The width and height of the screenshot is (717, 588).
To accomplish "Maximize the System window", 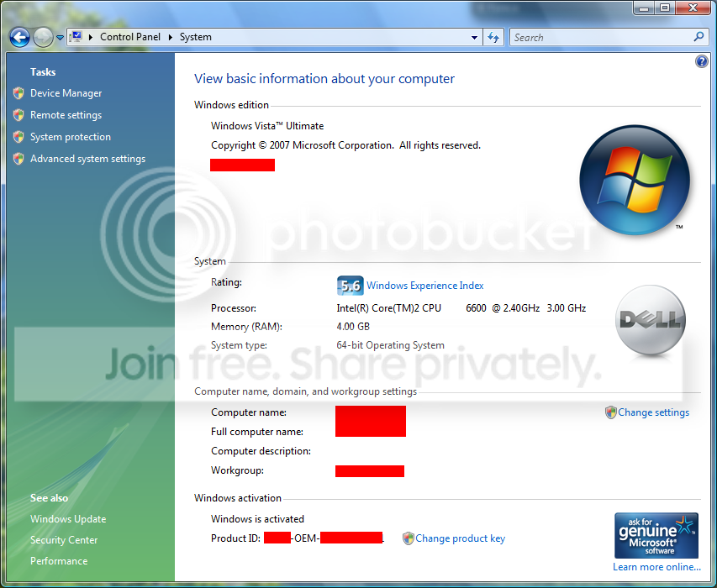I will point(664,8).
